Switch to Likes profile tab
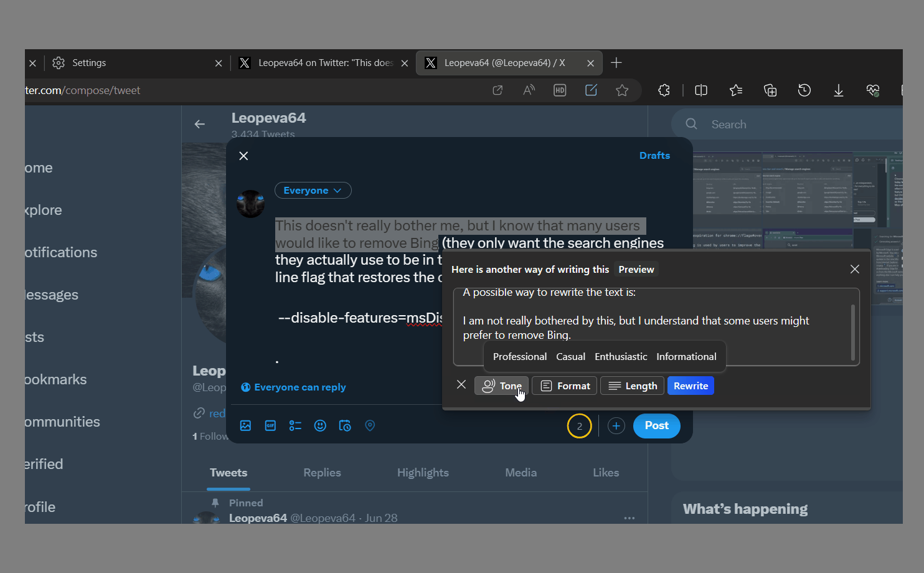Screen dimensions: 924x573 (x=606, y=473)
